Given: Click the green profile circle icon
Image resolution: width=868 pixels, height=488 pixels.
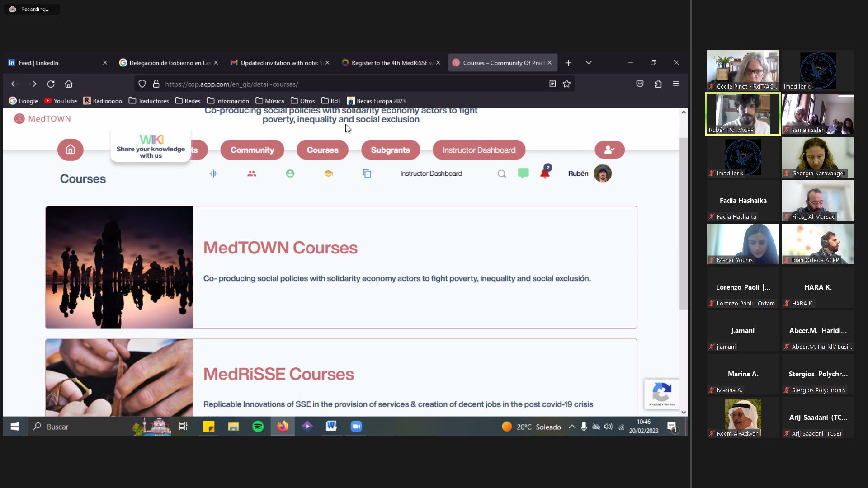Looking at the screenshot, I should pyautogui.click(x=290, y=174).
